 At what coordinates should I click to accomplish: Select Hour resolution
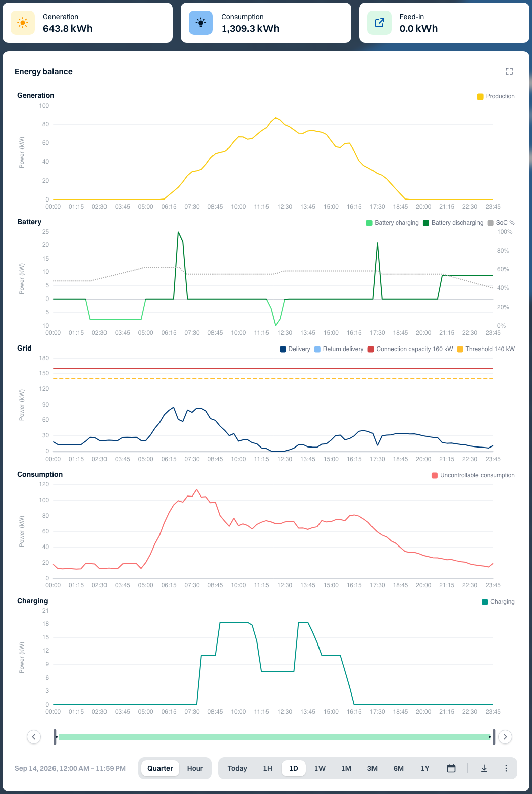point(195,768)
